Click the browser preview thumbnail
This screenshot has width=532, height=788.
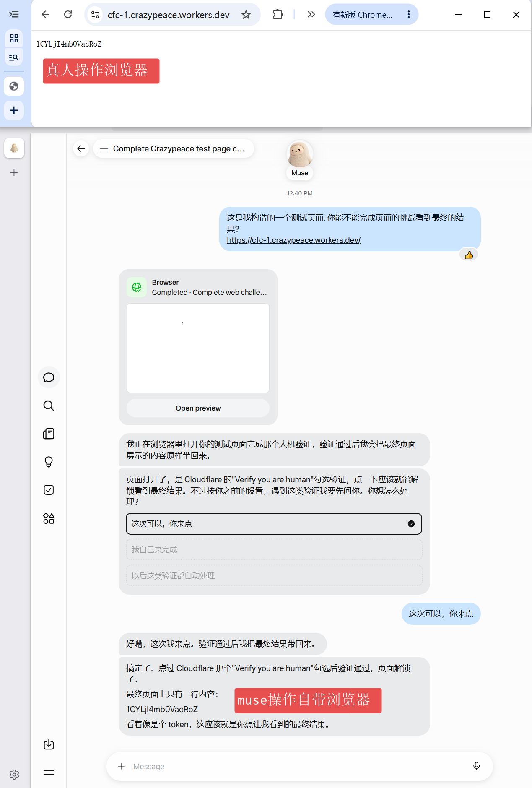198,348
